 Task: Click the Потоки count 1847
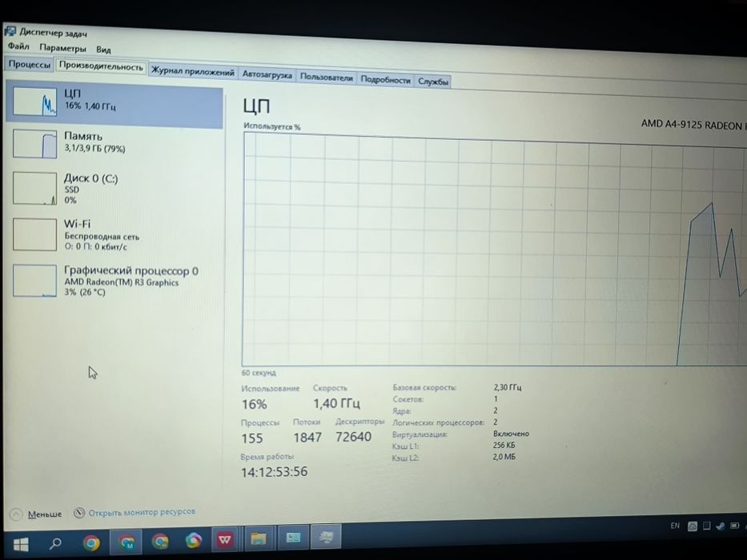(307, 437)
